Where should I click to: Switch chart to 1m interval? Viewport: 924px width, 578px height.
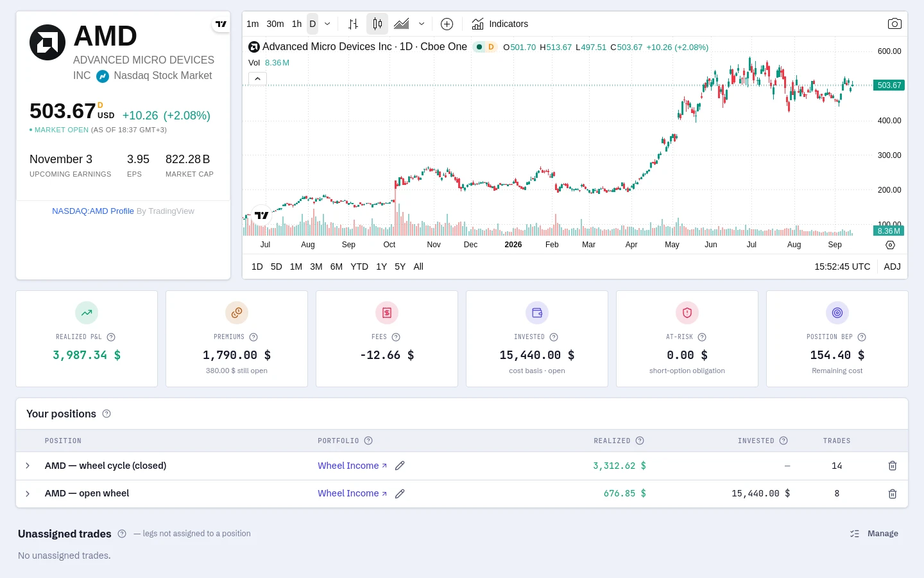click(253, 24)
